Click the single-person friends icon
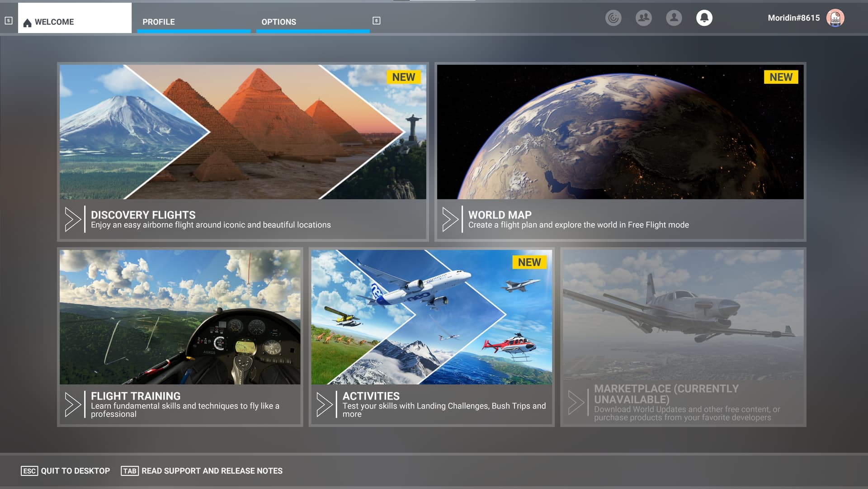 [x=674, y=18]
